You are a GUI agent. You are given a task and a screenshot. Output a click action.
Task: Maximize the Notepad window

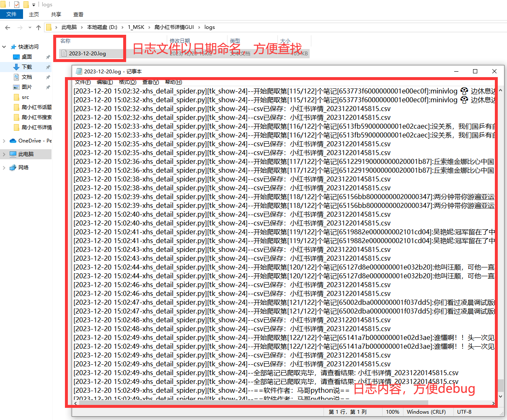475,71
